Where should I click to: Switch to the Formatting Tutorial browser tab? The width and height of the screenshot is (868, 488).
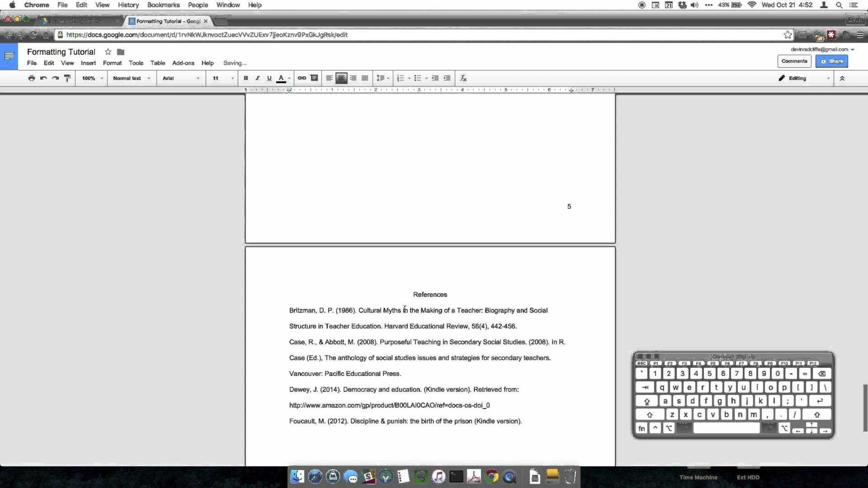point(166,21)
